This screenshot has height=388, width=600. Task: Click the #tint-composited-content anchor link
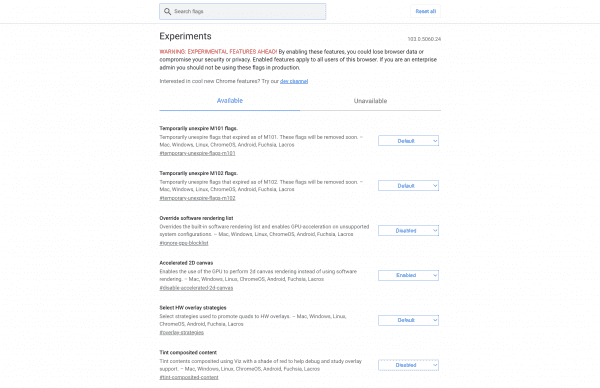pos(189,377)
